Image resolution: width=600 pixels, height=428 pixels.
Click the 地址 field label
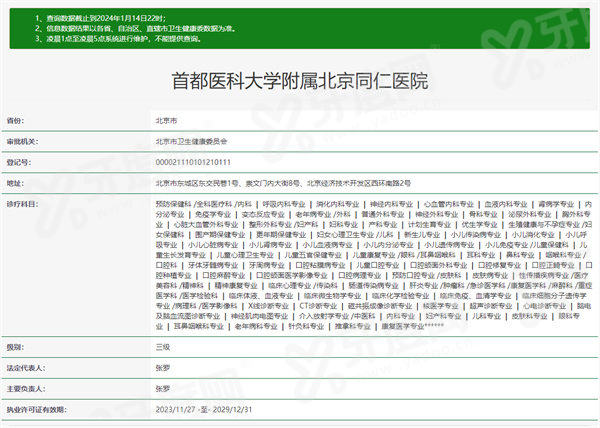(x=15, y=183)
